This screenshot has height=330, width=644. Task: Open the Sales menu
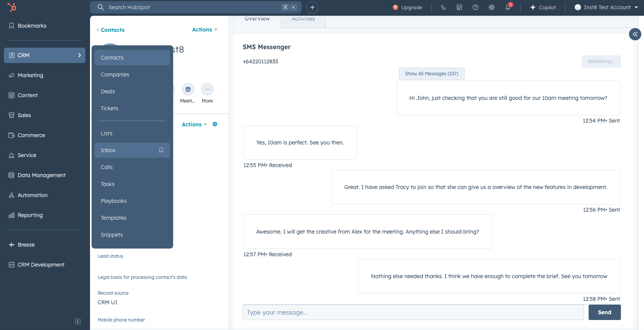tap(45, 115)
